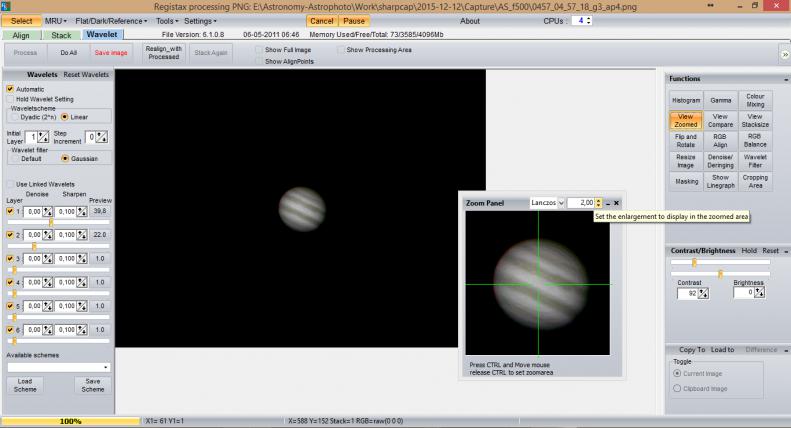Switch to the Align tab

coord(20,35)
